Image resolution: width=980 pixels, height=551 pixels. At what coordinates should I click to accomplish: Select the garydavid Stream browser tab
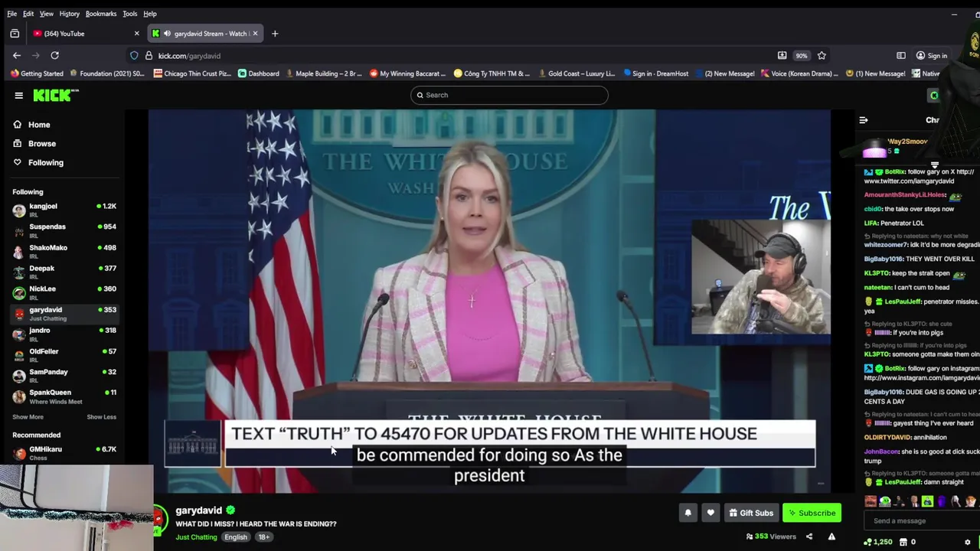coord(204,34)
